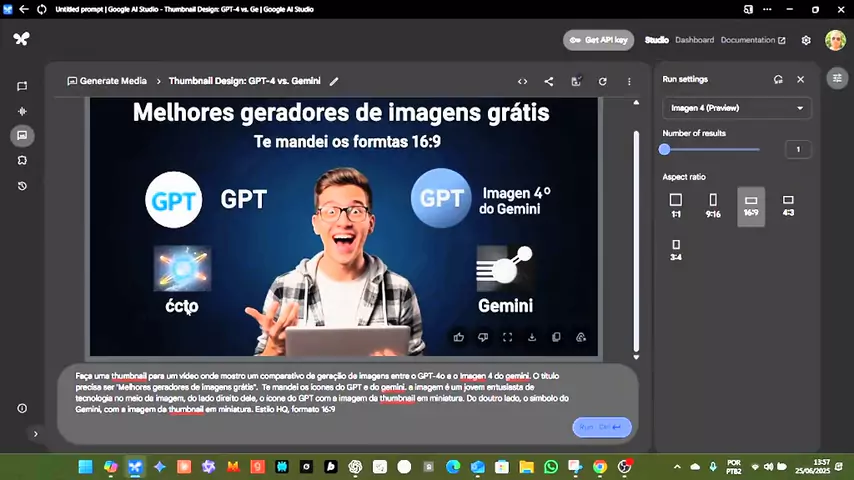Viewport: 854px width, 480px height.
Task: Rate the generated image with thumbs down
Action: click(x=483, y=338)
